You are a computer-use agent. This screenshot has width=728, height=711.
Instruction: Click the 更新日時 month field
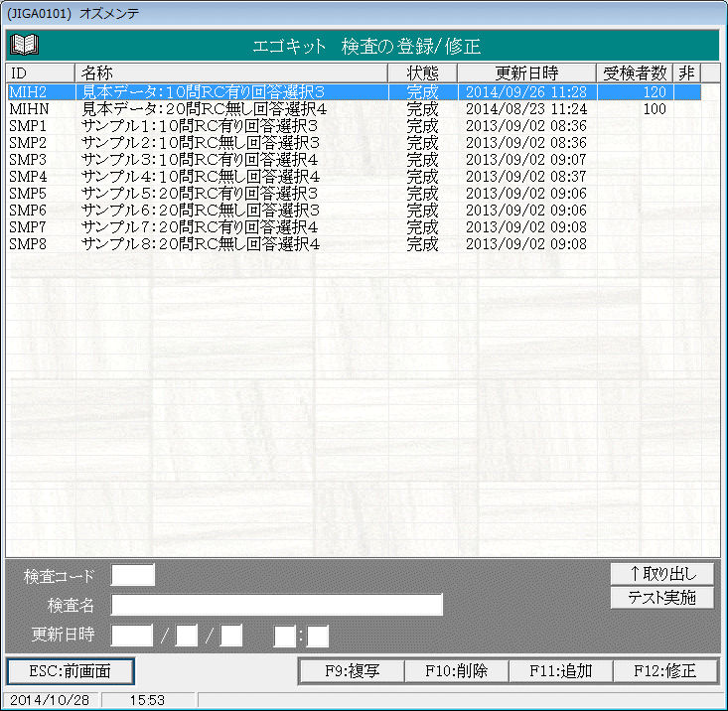(x=187, y=636)
